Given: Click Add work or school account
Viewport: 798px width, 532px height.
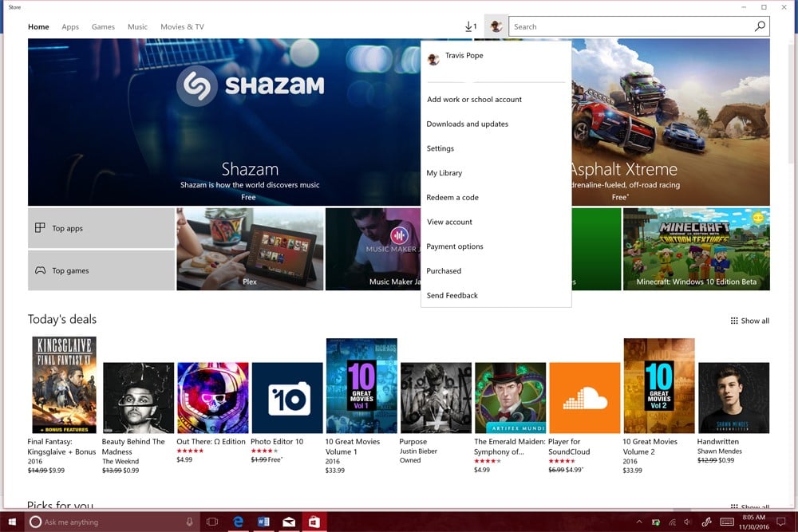Looking at the screenshot, I should 474,99.
